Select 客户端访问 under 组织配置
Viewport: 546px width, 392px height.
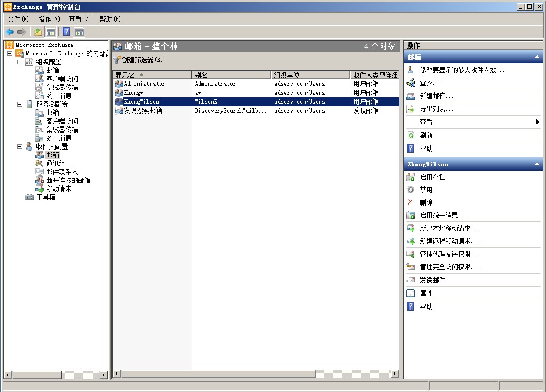(62, 79)
